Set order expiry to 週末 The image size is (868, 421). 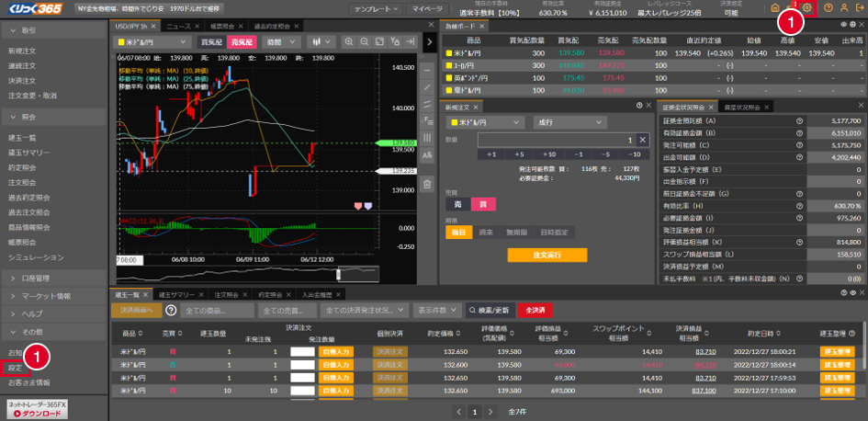coord(486,233)
